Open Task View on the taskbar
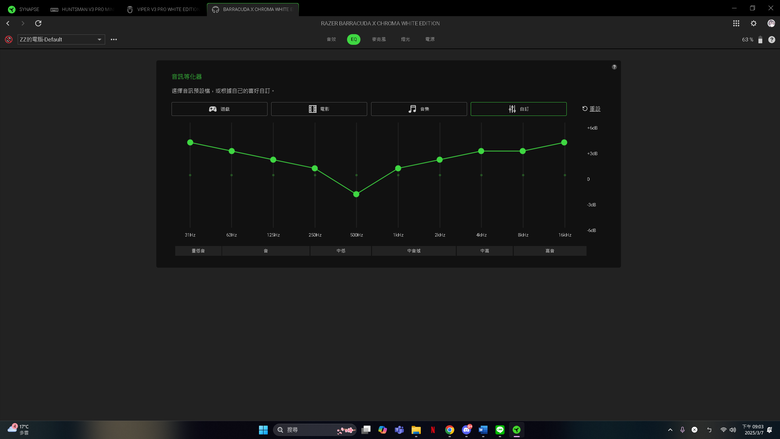The height and width of the screenshot is (439, 780). coord(366,430)
